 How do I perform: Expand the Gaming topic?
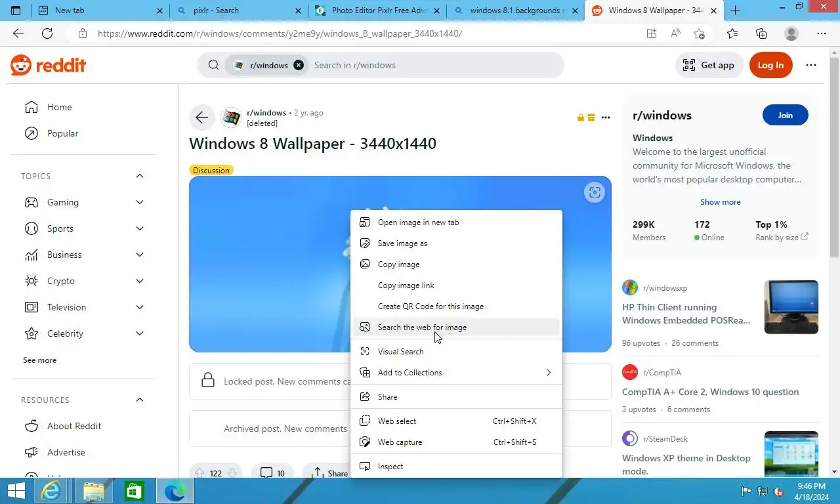pos(140,202)
